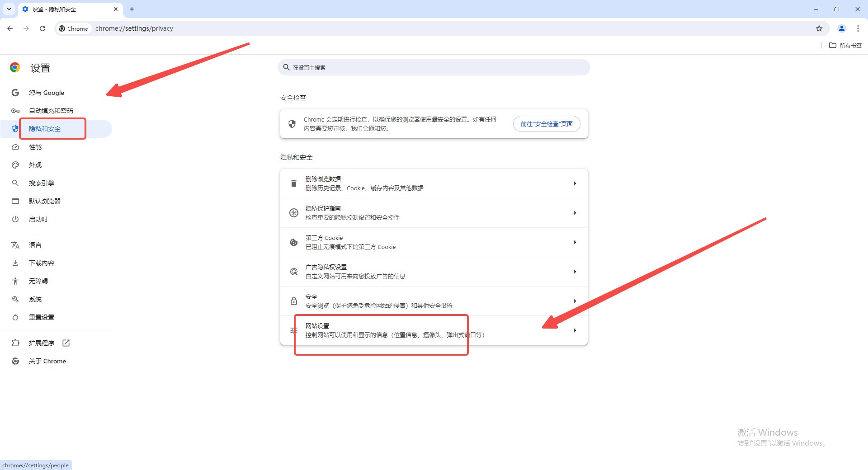Click the palette icon for 外观

15,165
